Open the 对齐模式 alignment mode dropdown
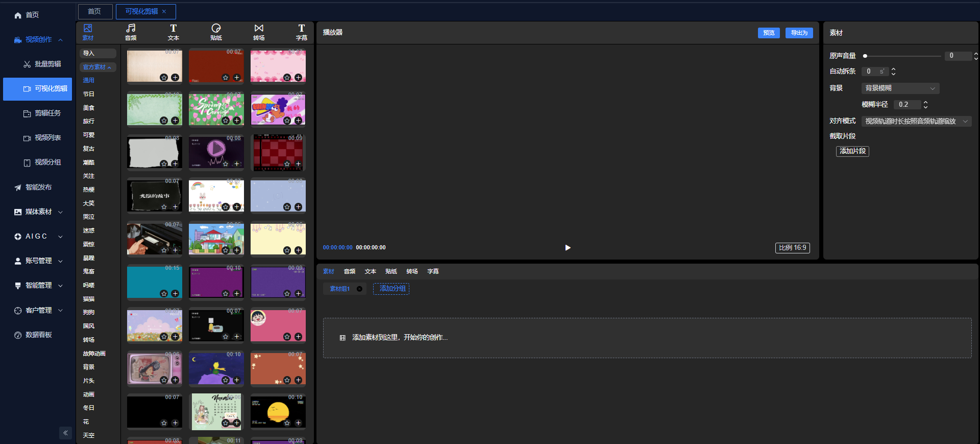Image resolution: width=980 pixels, height=444 pixels. pyautogui.click(x=916, y=121)
